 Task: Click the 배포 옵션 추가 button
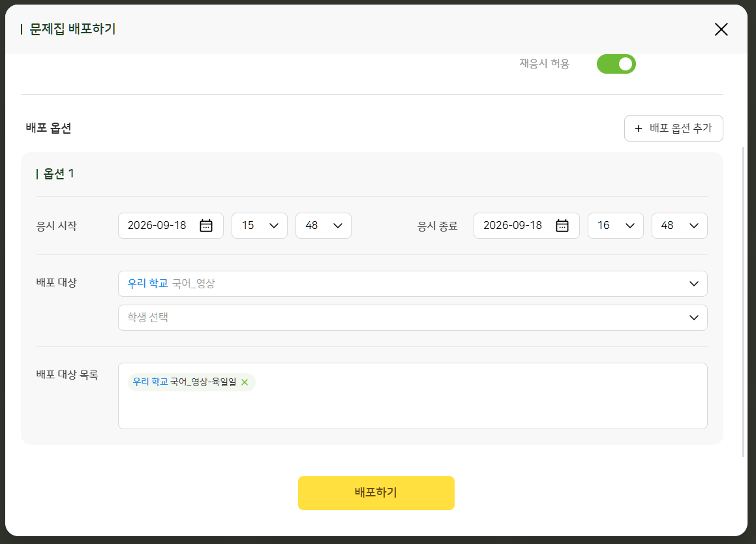pos(674,128)
